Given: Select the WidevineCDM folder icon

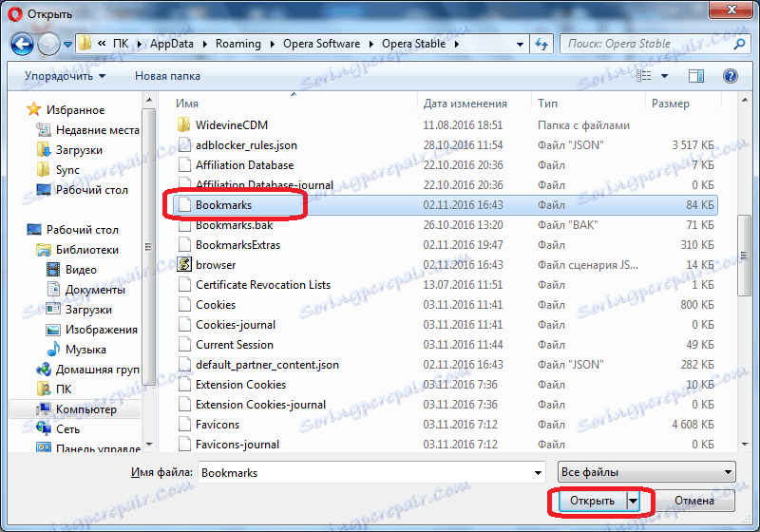Looking at the screenshot, I should tap(183, 125).
